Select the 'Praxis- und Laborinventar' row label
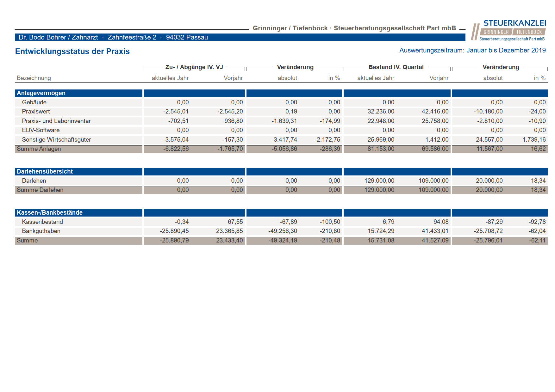555x392 pixels. [x=56, y=121]
